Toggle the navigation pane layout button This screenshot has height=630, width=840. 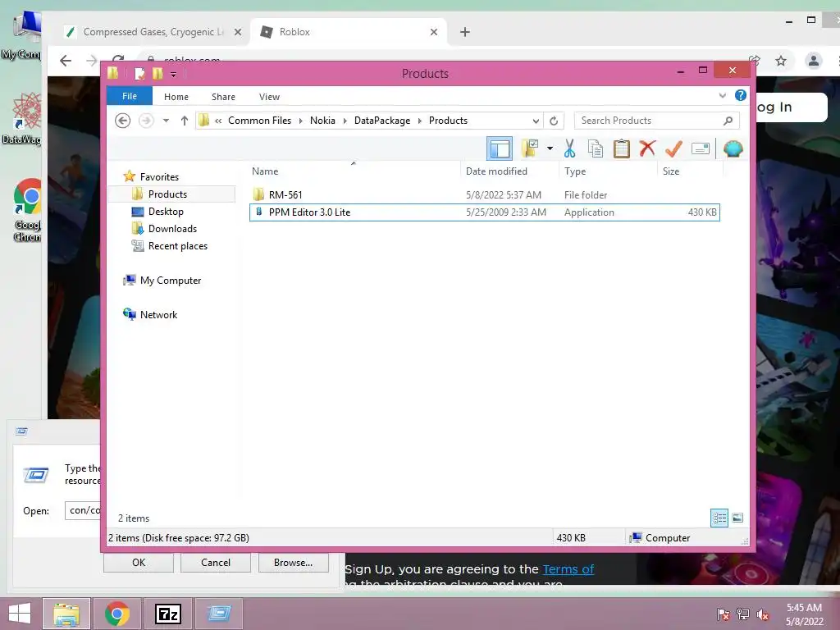500,148
